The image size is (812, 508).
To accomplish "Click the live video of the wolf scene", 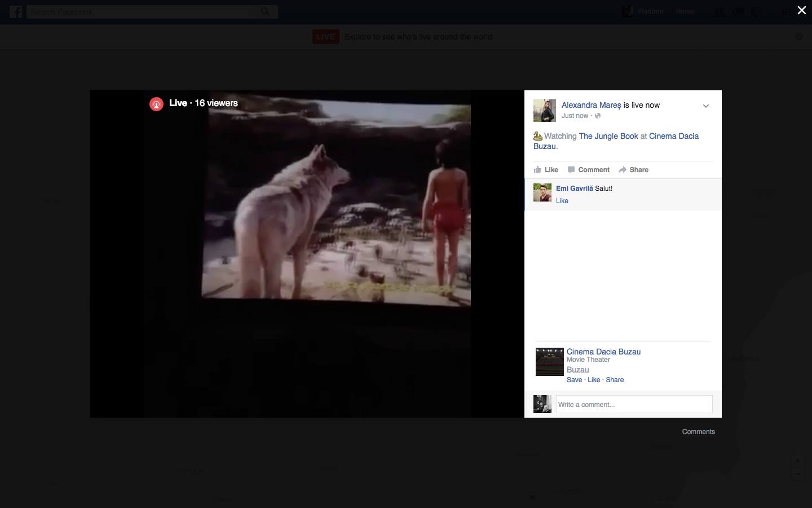I will tap(307, 254).
